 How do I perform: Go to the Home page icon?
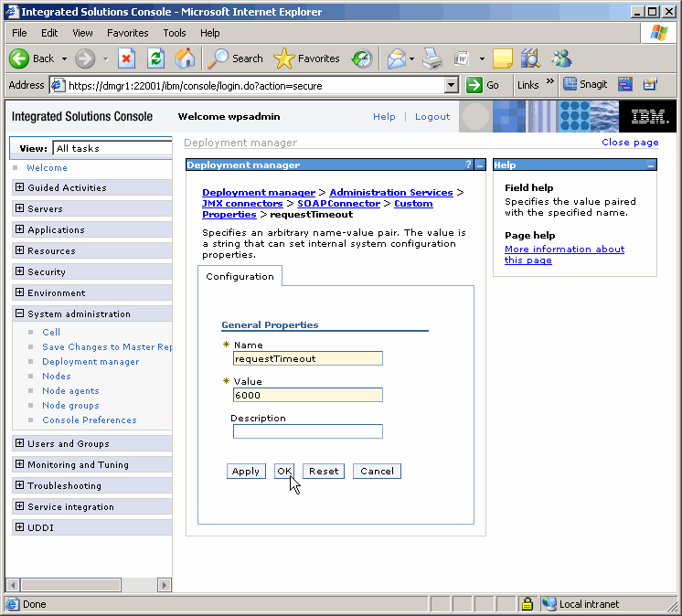(x=185, y=58)
